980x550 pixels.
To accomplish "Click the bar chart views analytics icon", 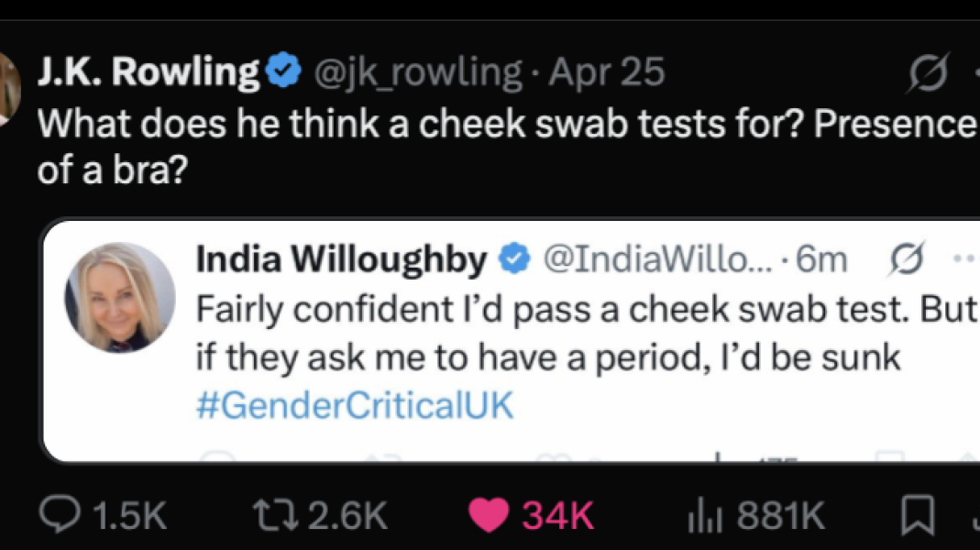I will coord(707,514).
